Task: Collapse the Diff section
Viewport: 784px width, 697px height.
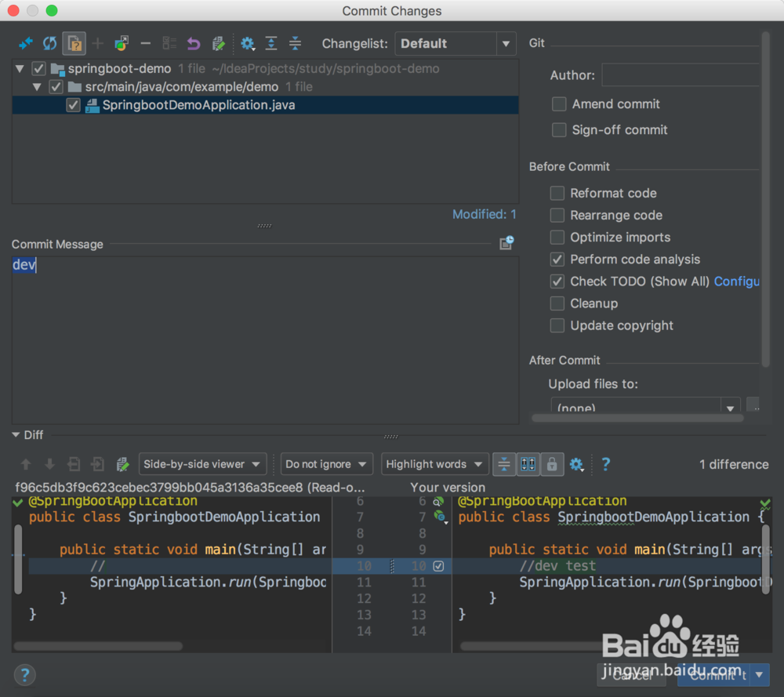Action: pos(17,435)
